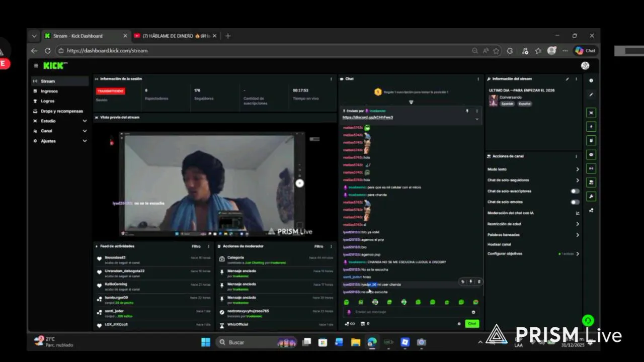
Task: Open Configurar objetivos chevron
Action: coord(578,254)
